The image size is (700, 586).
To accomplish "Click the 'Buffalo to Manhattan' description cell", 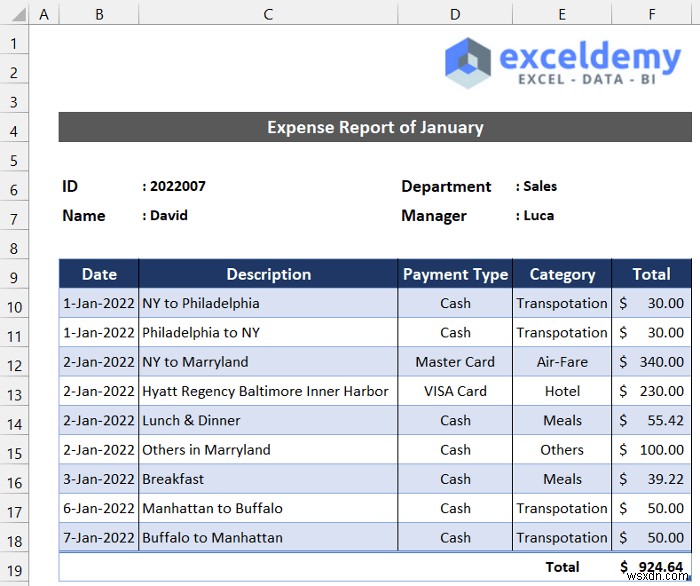I will point(268,537).
